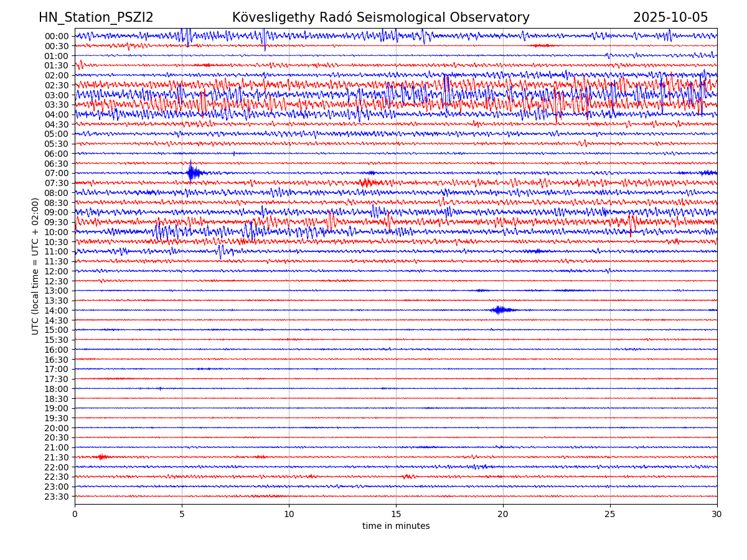Select the 03:30 row time label
Image resolution: width=747 pixels, height=560 pixels.
click(56, 105)
